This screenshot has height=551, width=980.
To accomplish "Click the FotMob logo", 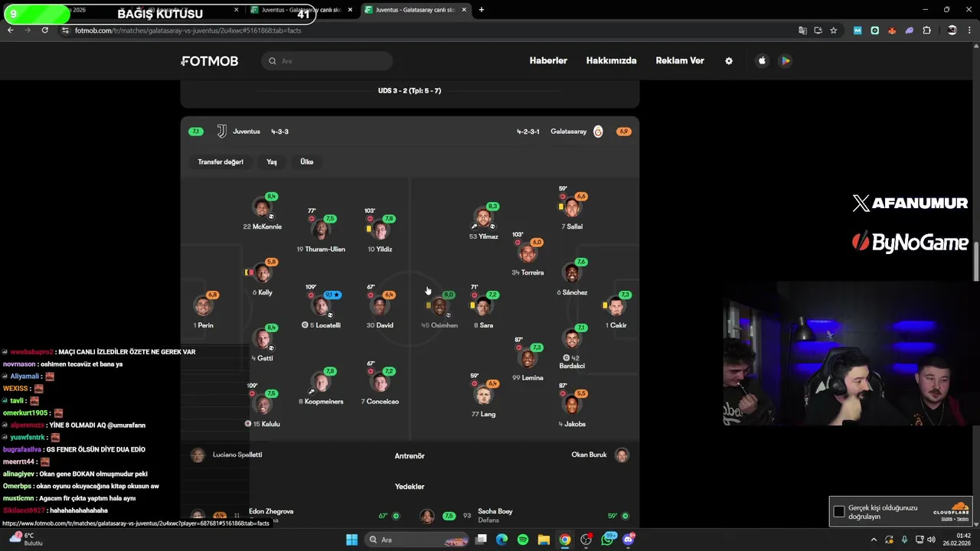I will coord(210,60).
